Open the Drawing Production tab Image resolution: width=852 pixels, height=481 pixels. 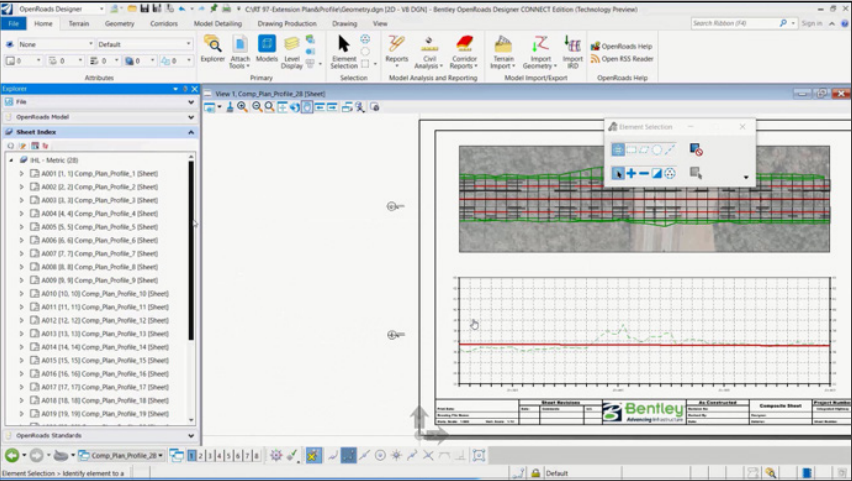(287, 23)
